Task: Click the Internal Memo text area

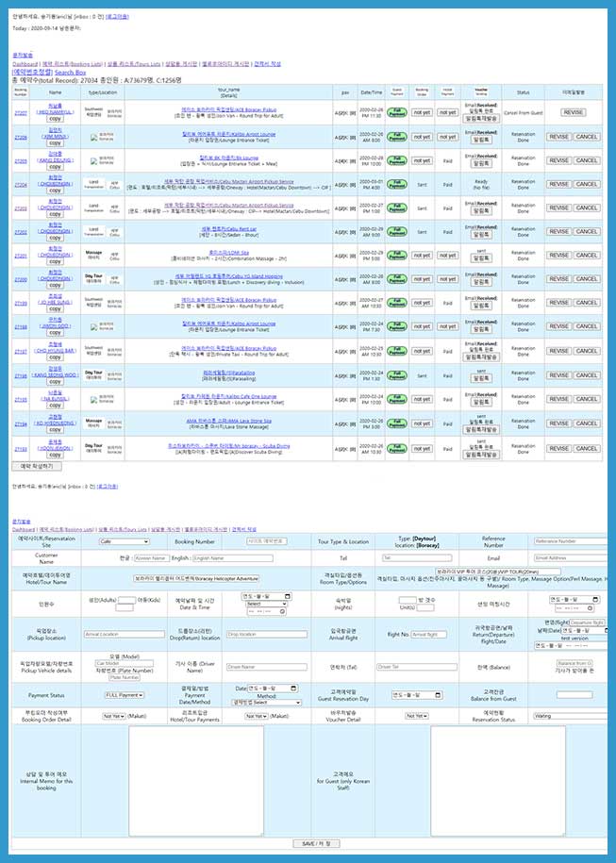Action: click(x=196, y=782)
